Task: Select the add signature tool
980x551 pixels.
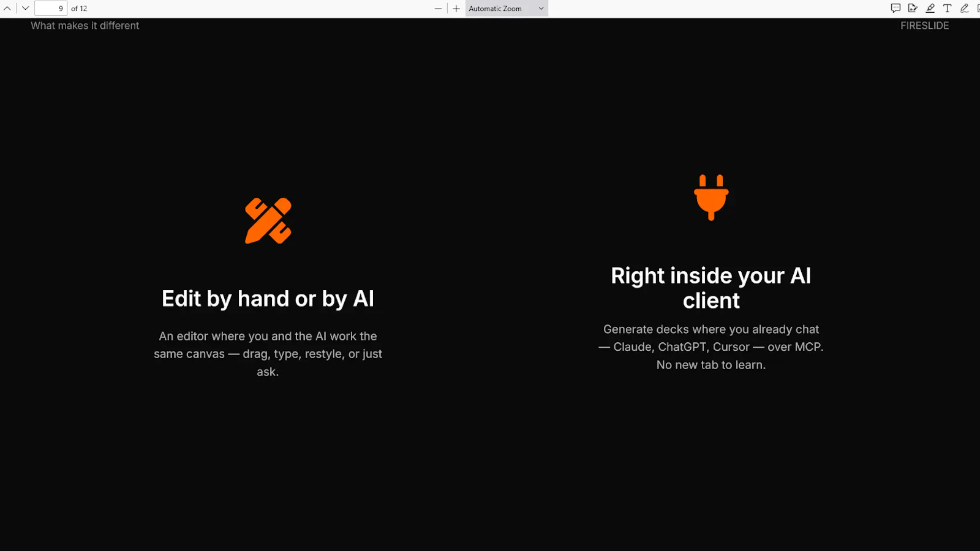Action: click(913, 8)
